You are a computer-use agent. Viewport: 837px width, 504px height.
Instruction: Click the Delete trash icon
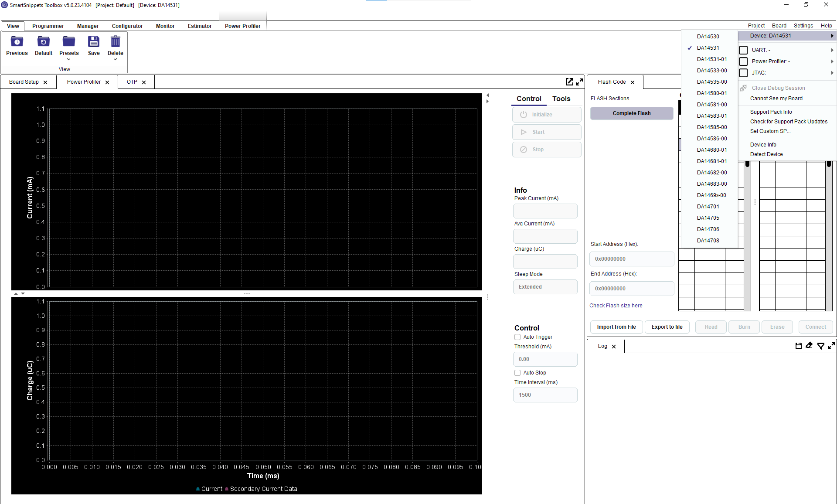coord(116,42)
